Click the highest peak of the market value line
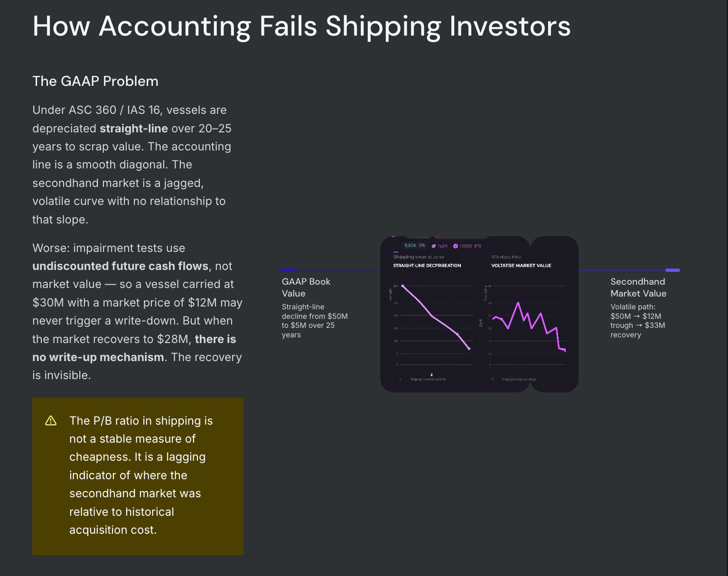 (x=518, y=303)
